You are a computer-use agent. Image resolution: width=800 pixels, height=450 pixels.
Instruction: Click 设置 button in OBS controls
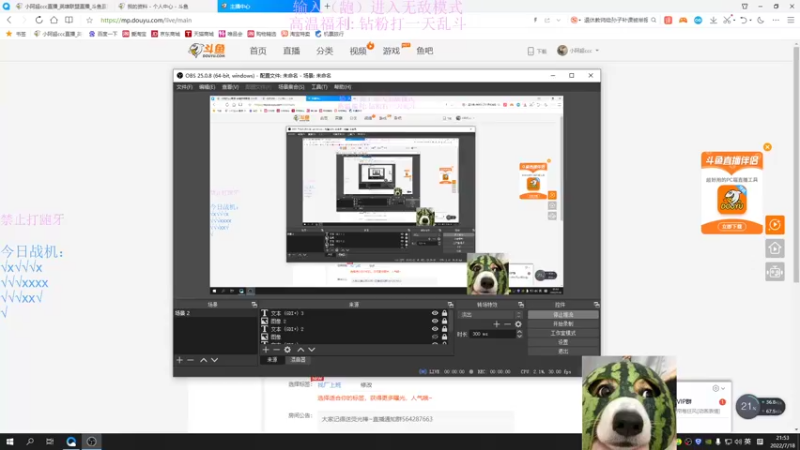click(563, 342)
